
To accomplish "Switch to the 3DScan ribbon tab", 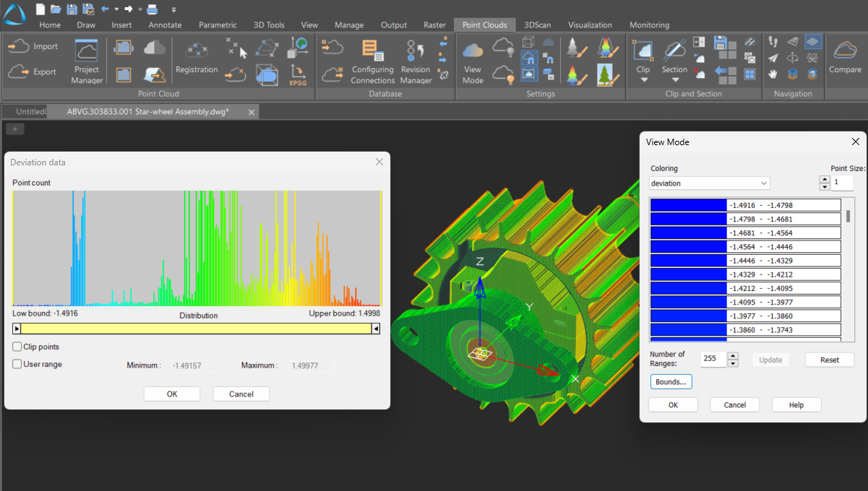I will point(537,25).
